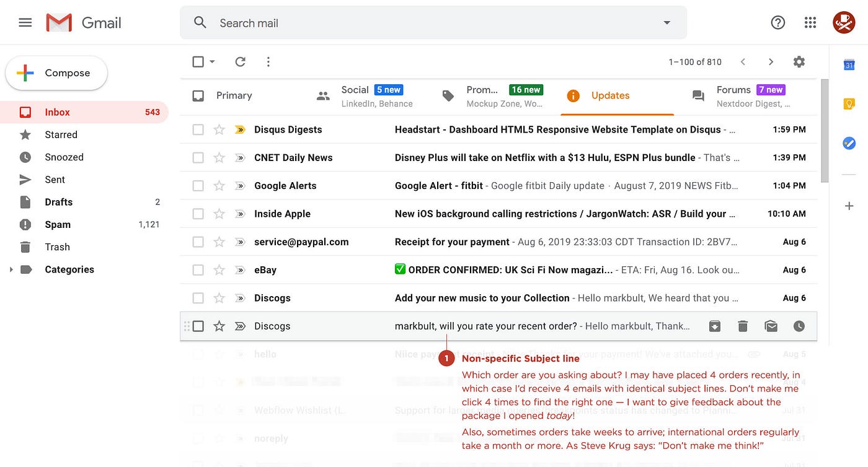Star the Google Alerts email
This screenshot has height=467, width=868.
click(219, 185)
